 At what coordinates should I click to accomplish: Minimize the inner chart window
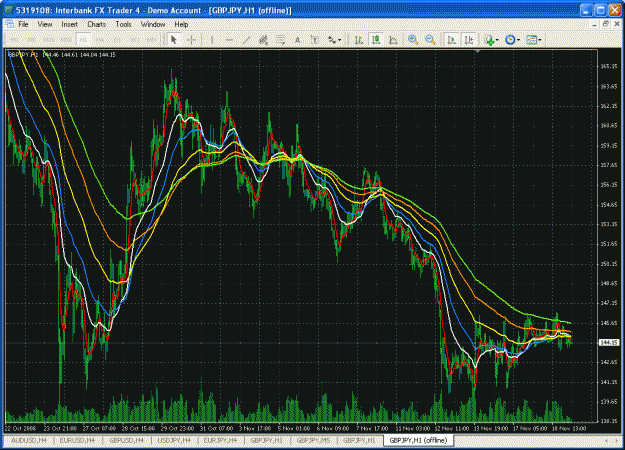pyautogui.click(x=595, y=24)
